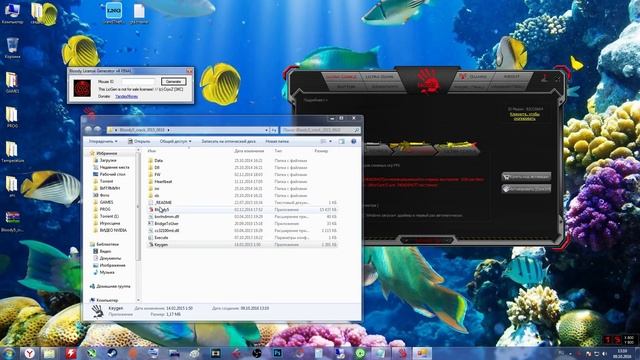Open the Button tab in Bloody app
Image resolution: width=640 pixels, height=360 pixels.
[346, 87]
